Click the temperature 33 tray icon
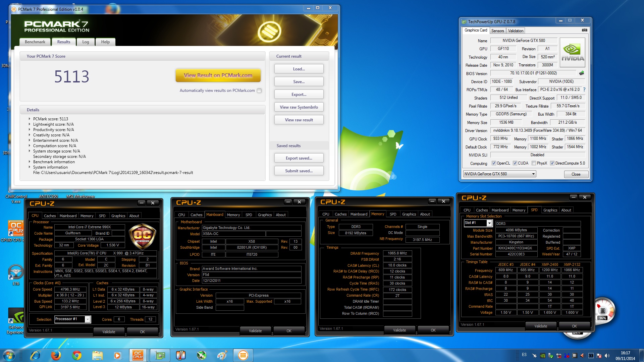 [x=591, y=356]
